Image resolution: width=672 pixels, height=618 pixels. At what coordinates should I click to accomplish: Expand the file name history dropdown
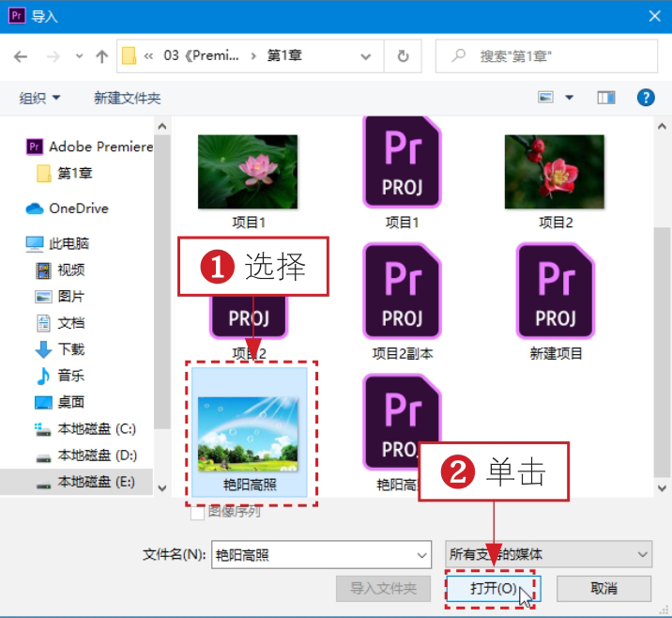pyautogui.click(x=421, y=555)
